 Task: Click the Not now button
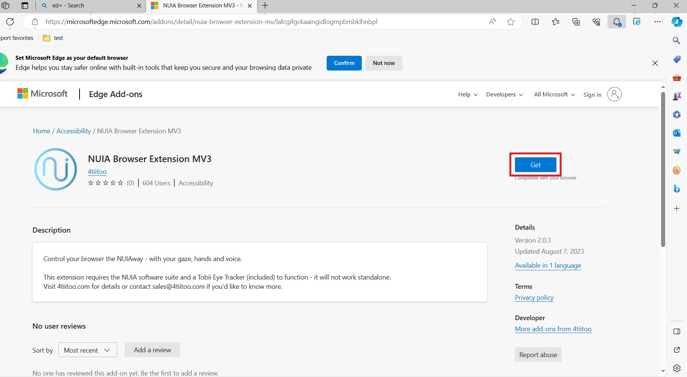(383, 63)
